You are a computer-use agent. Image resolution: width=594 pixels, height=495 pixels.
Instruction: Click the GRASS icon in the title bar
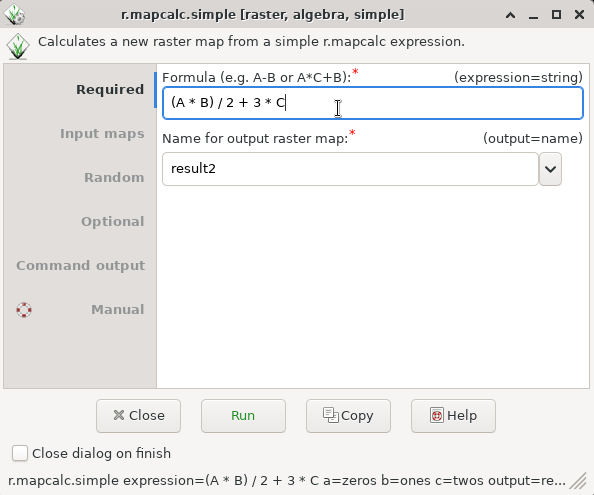[x=14, y=14]
